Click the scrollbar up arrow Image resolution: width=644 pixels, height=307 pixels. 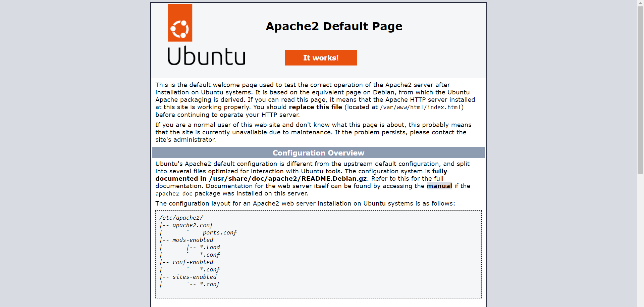(640, 3)
